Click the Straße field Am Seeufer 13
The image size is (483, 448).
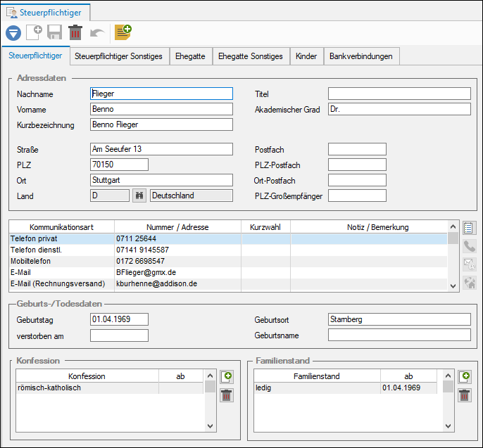[x=161, y=149]
